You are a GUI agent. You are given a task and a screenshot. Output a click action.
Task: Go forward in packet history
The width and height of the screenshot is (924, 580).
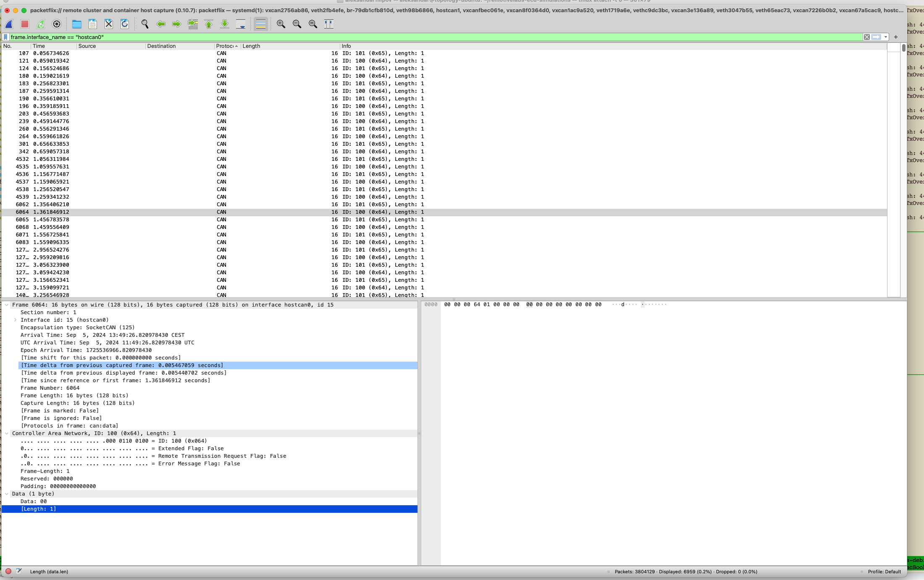(177, 24)
